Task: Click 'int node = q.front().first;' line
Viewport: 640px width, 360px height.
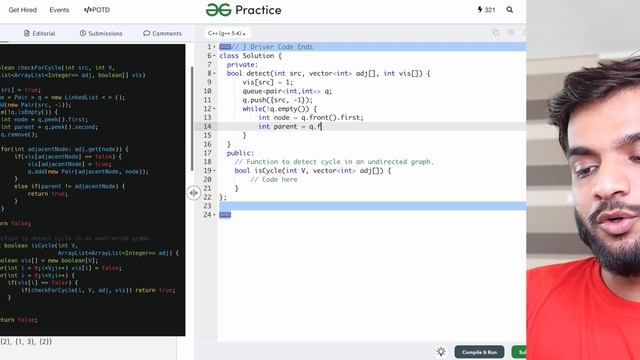Action: [x=311, y=118]
